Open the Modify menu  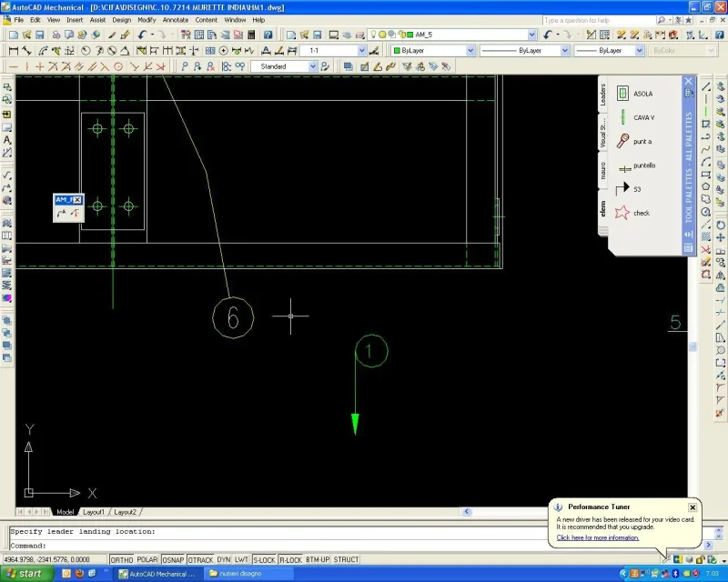pyautogui.click(x=147, y=20)
